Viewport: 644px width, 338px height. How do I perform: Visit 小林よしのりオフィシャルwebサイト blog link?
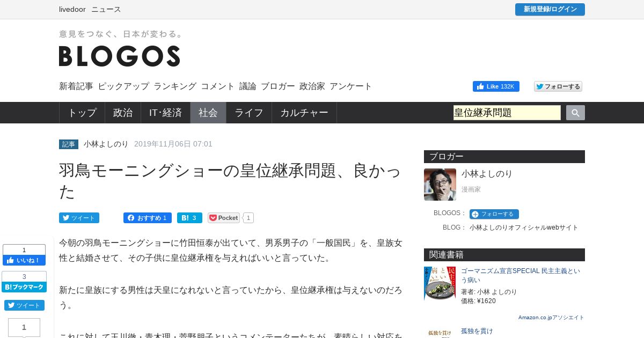[x=524, y=227]
